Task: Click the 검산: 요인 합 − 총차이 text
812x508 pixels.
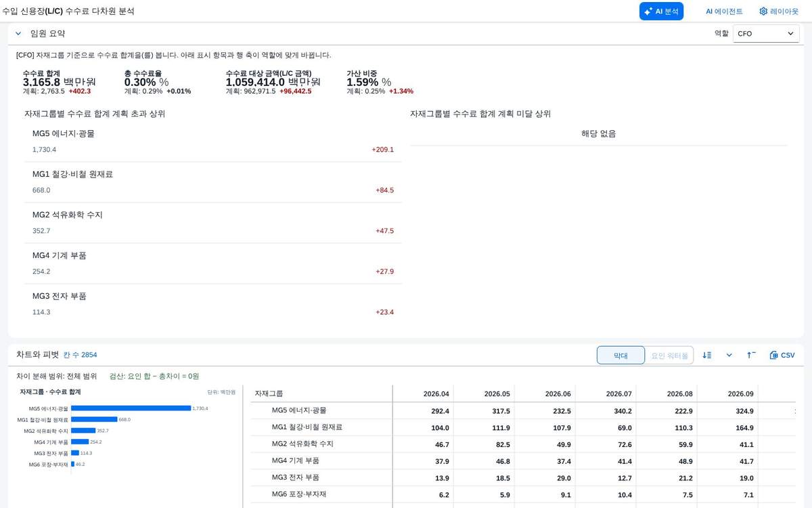Action: 154,376
